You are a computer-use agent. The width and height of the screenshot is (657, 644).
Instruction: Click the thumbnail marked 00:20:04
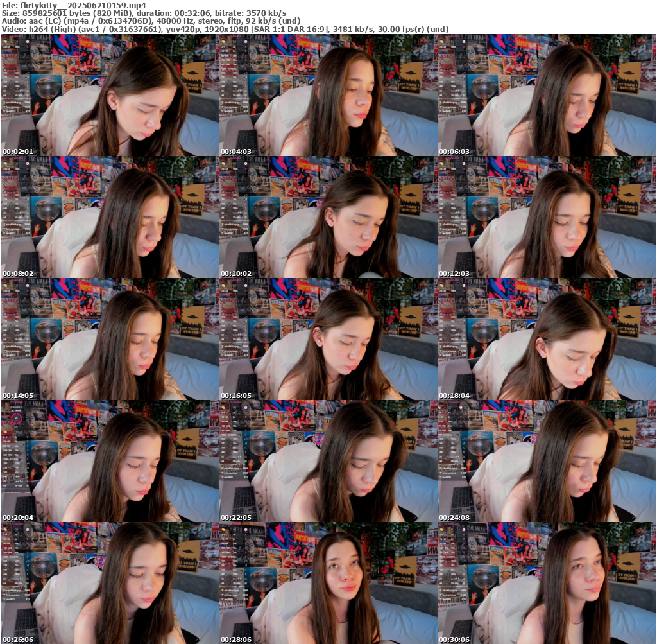pos(110,461)
